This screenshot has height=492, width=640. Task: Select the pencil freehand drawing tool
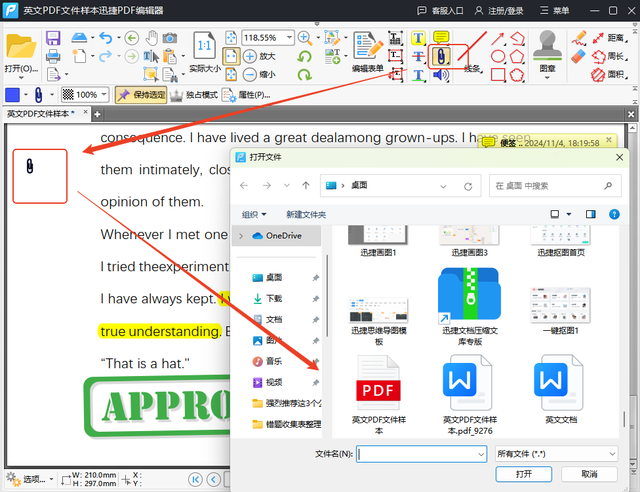[x=579, y=38]
